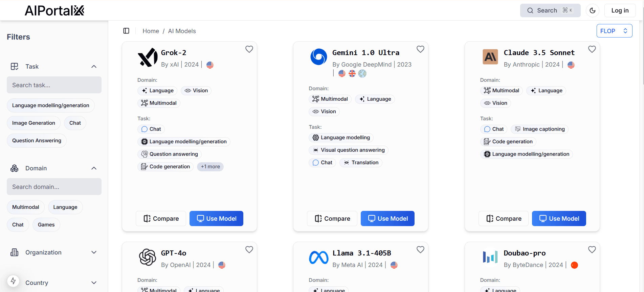This screenshot has height=292, width=644.
Task: Filter by Image Generation task chip
Action: (34, 123)
